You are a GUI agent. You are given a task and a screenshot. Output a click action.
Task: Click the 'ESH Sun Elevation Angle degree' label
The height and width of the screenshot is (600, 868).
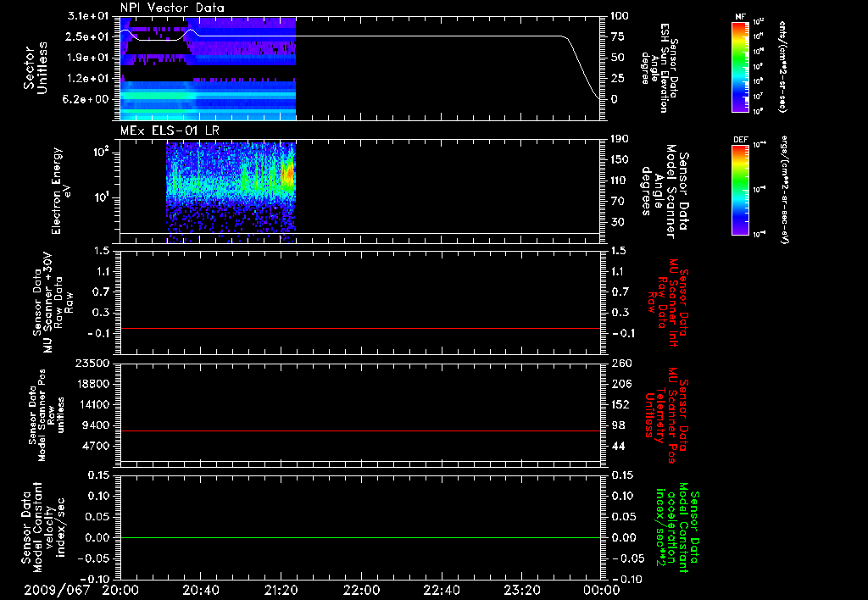[658, 68]
